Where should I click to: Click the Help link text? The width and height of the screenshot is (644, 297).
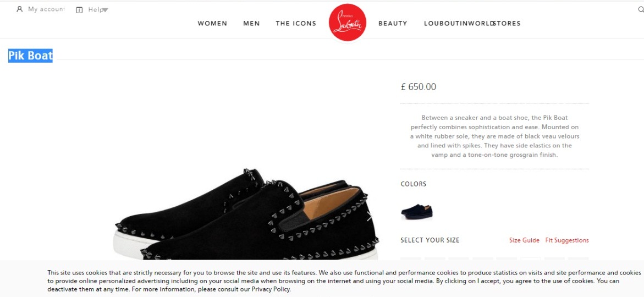click(95, 9)
